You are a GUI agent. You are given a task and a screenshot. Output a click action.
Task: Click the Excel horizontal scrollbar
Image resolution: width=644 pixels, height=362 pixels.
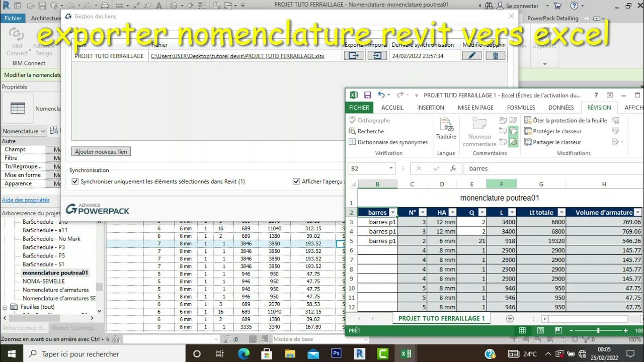tap(589, 319)
